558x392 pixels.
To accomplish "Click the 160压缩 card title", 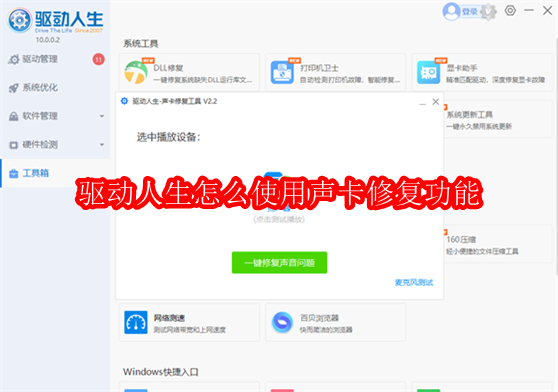I will pyautogui.click(x=461, y=239).
